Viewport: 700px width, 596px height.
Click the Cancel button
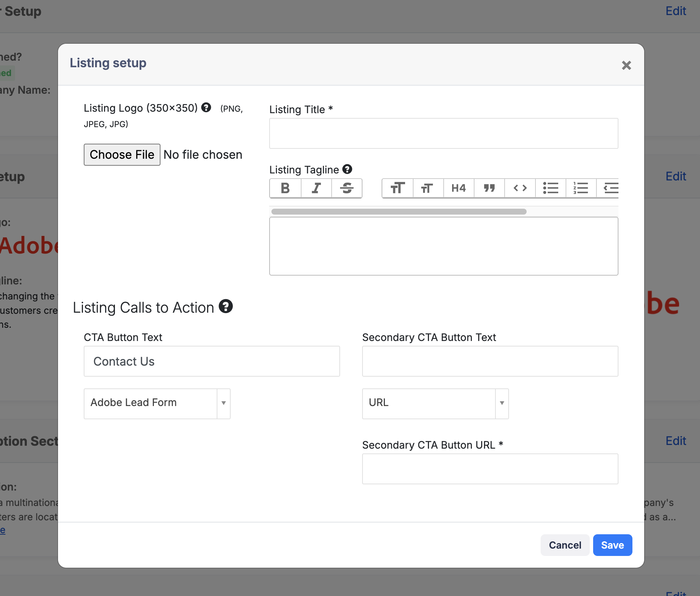pyautogui.click(x=565, y=545)
